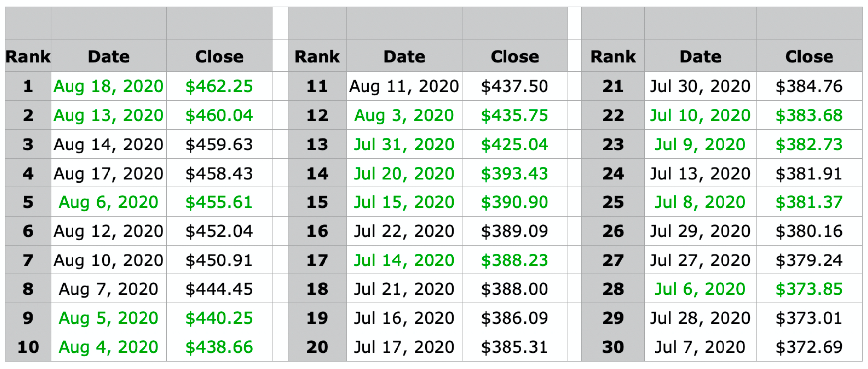Select the Jul 6, 2020 date cell

tap(700, 289)
